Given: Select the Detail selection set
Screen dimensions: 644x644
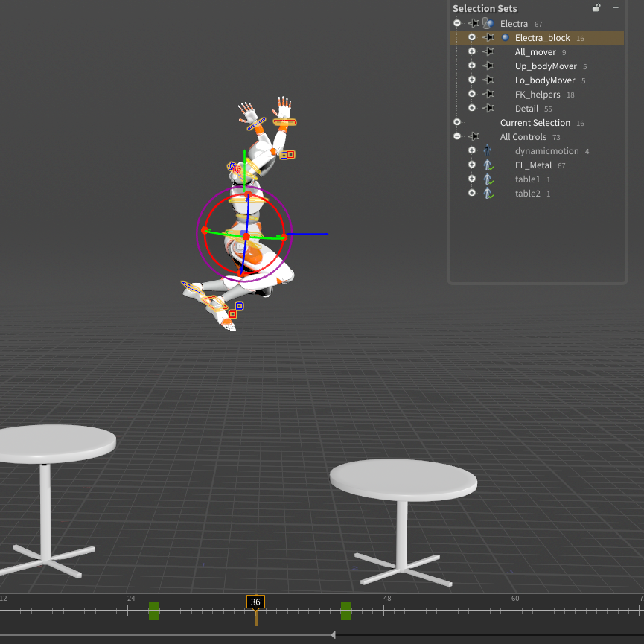Looking at the screenshot, I should 526,109.
